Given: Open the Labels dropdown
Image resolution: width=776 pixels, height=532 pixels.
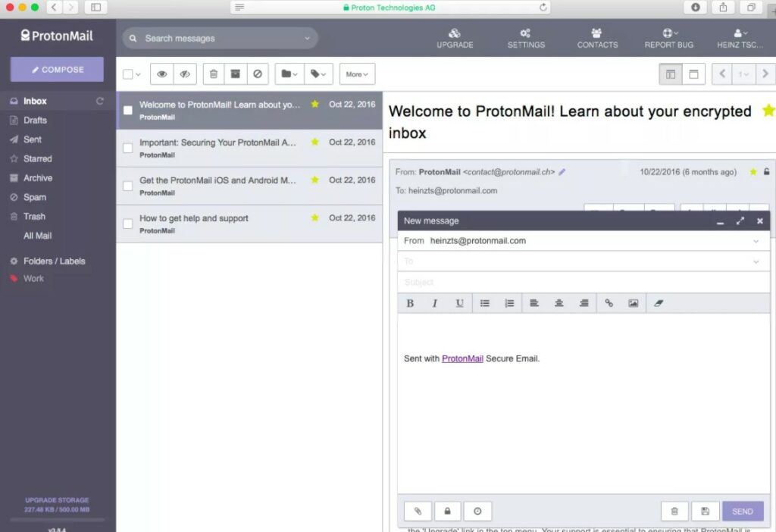Looking at the screenshot, I should pos(318,74).
